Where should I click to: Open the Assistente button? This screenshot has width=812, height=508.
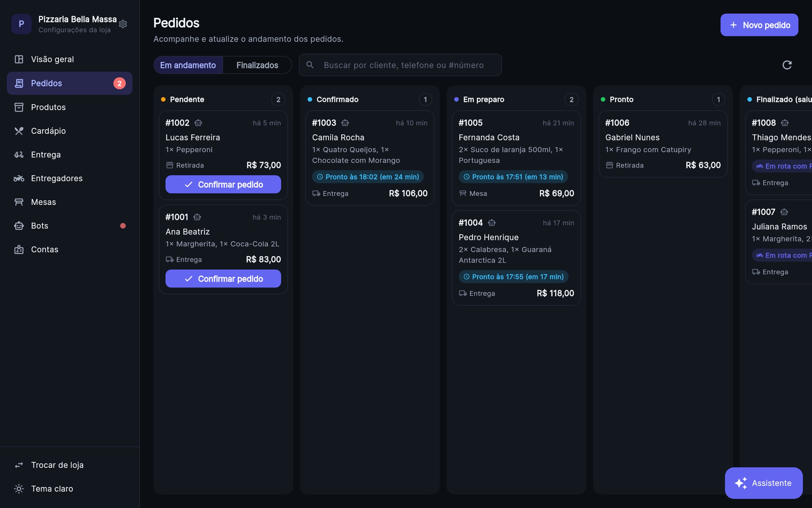pyautogui.click(x=763, y=483)
